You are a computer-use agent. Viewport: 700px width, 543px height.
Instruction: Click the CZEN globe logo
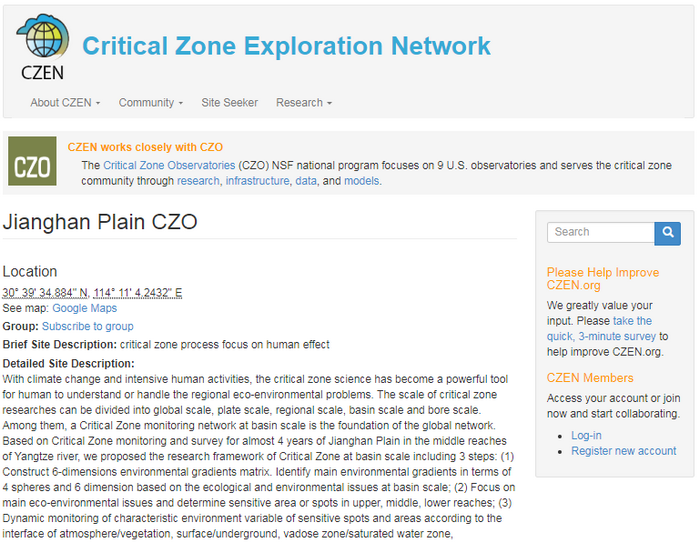coord(41,46)
